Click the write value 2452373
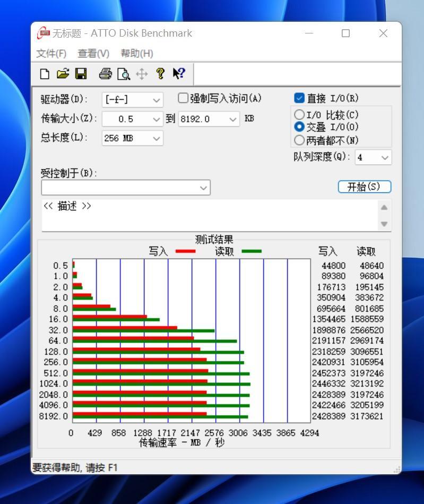Screen dimensions: 424x504 click(329, 373)
